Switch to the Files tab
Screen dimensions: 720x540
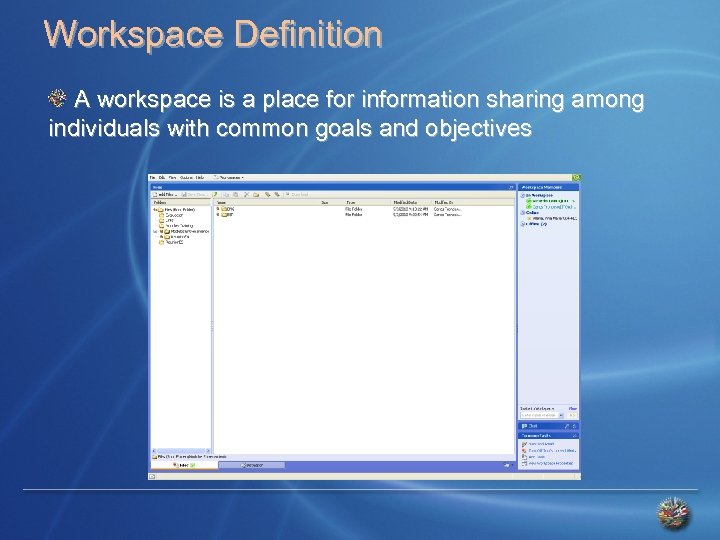(184, 465)
